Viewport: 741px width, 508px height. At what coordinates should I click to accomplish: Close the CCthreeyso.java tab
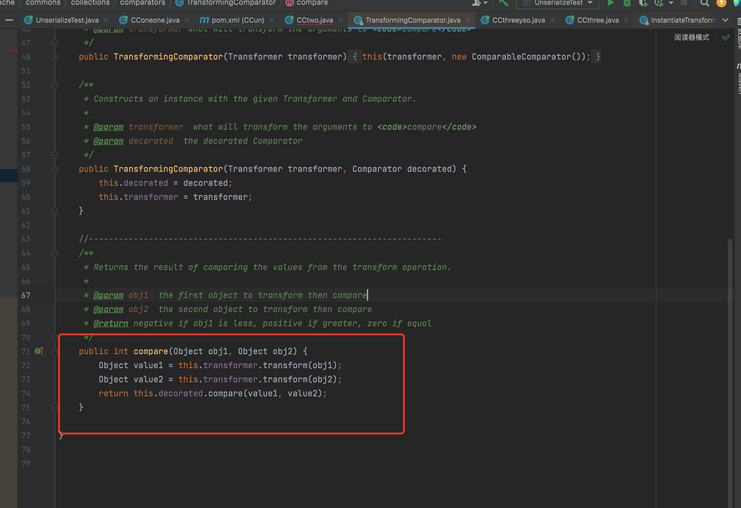point(552,20)
